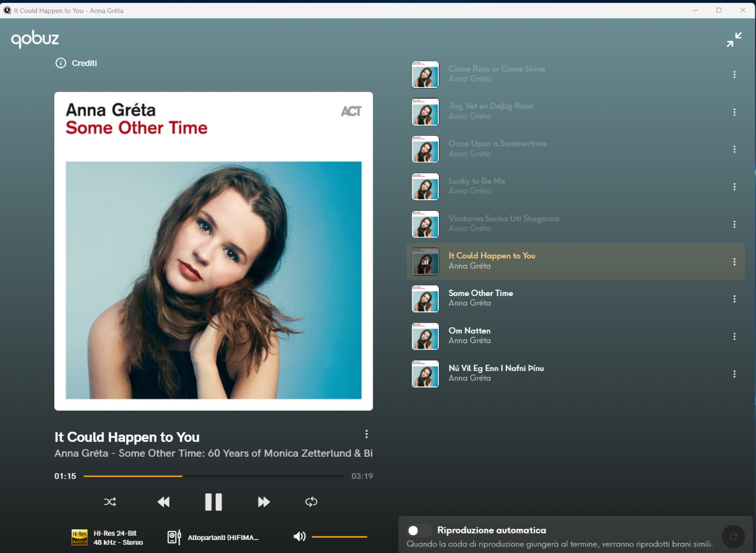Click the total duration 03:19

point(362,476)
